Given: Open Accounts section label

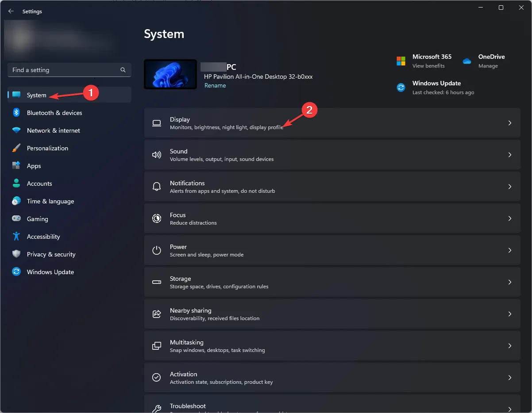Looking at the screenshot, I should (39, 184).
